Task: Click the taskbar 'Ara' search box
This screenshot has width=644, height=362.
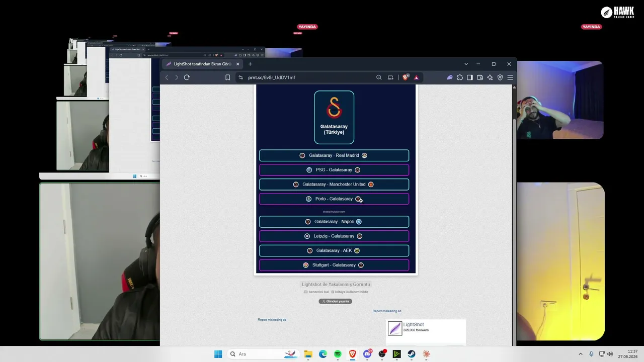Action: tap(263, 354)
